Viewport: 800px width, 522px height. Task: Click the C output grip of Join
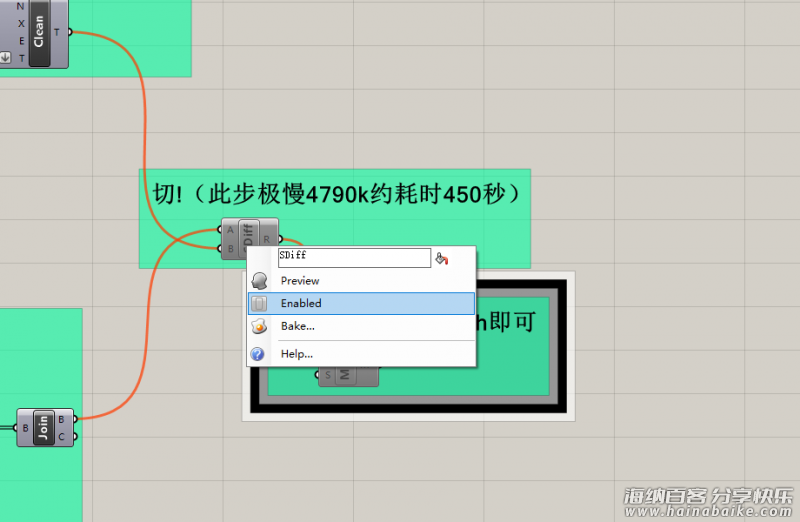pos(74,436)
